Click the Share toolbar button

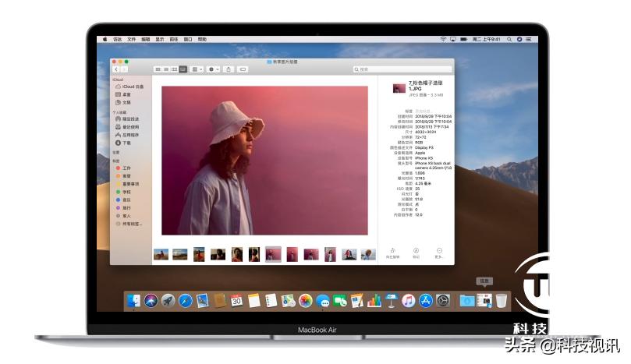(229, 69)
